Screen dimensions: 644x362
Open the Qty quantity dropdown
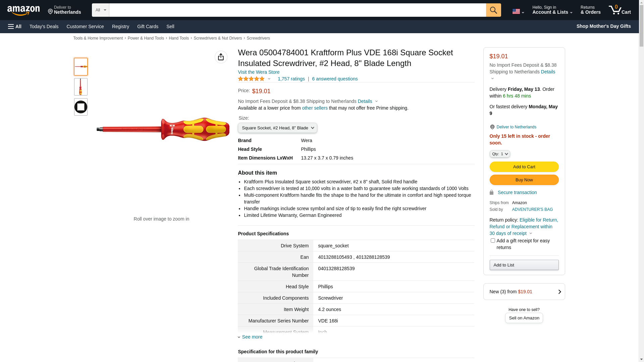pyautogui.click(x=499, y=154)
